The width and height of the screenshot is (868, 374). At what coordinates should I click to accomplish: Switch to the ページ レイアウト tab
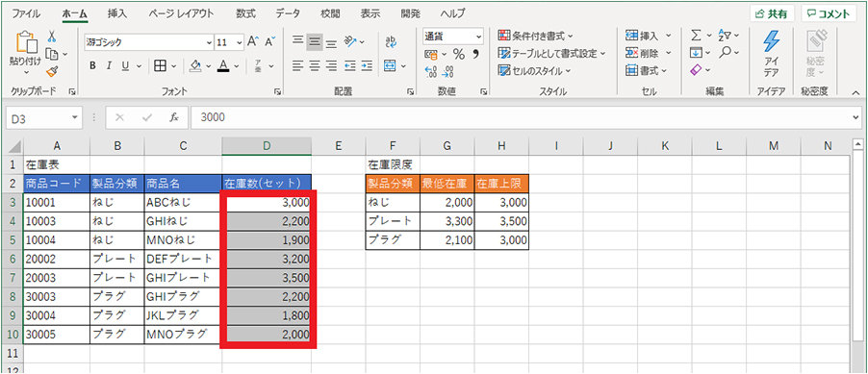(181, 13)
